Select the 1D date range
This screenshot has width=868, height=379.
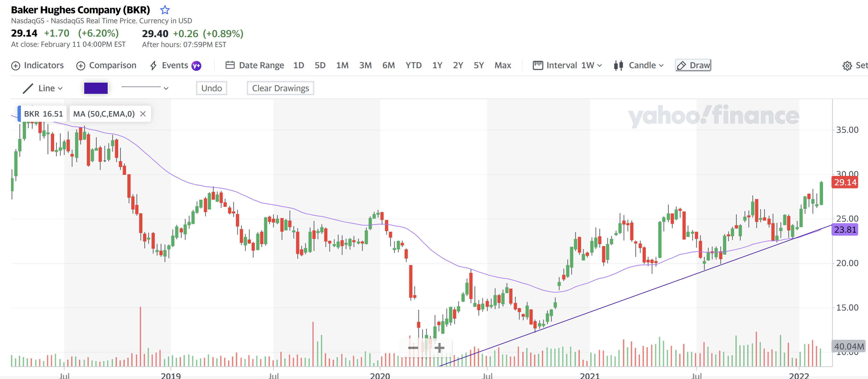[x=299, y=65]
